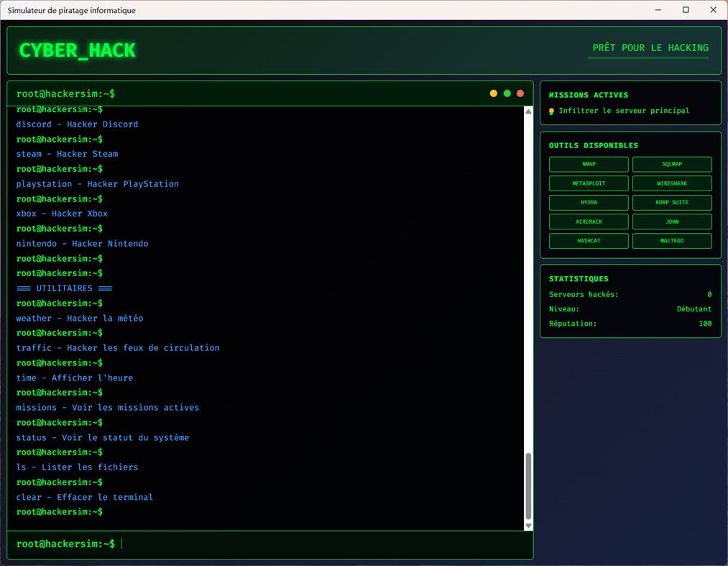Click the red terminal dot
Viewport: 728px width, 566px height.
pyautogui.click(x=520, y=93)
